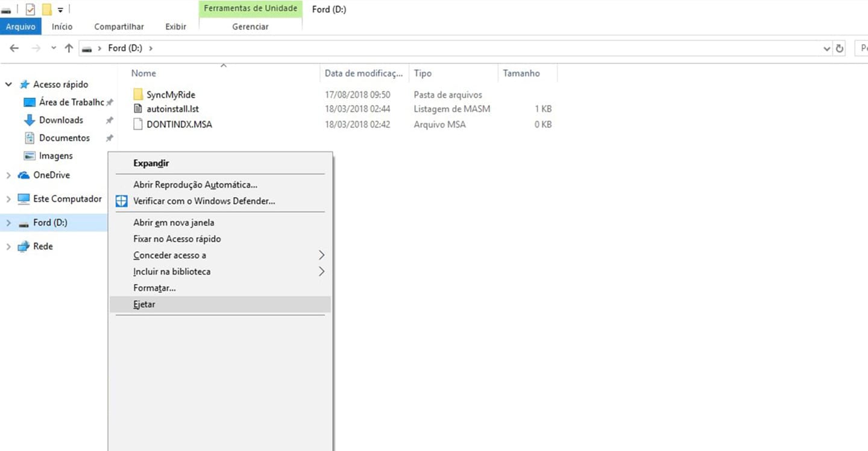The height and width of the screenshot is (451, 868).
Task: Select the autoinstall.lst file icon
Action: tap(138, 109)
